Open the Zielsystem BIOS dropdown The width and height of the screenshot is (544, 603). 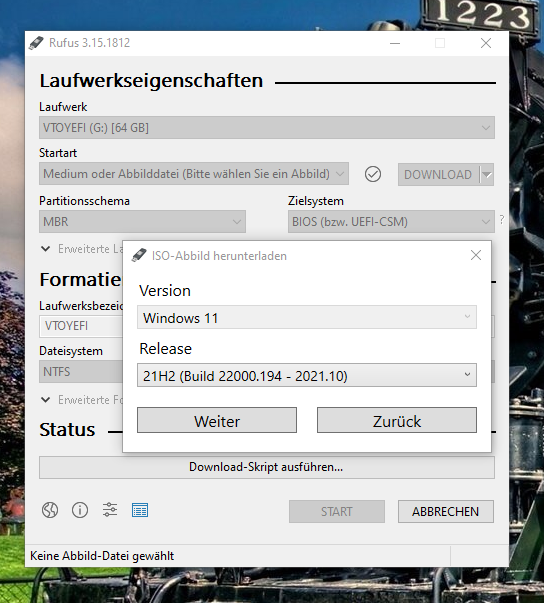pos(391,222)
